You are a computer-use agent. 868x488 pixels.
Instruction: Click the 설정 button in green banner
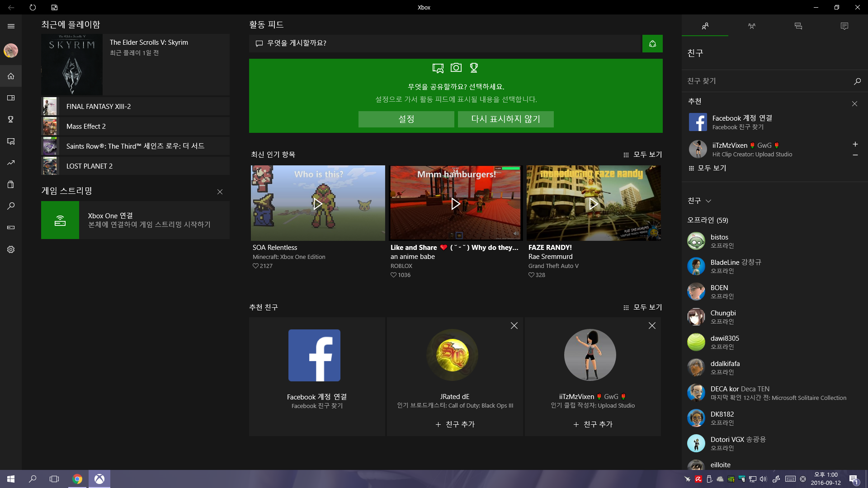[406, 119]
